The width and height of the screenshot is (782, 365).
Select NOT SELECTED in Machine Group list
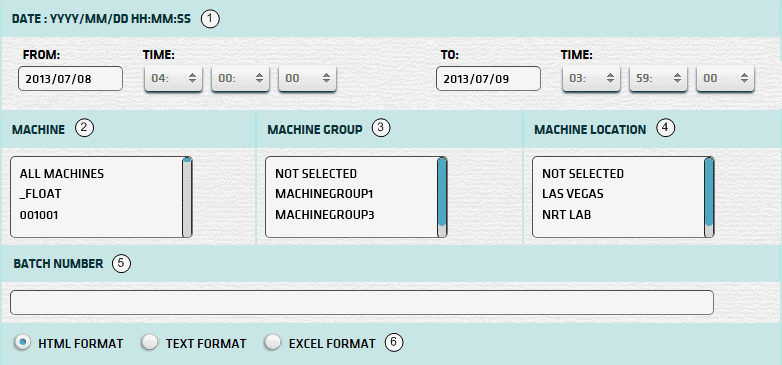click(x=316, y=174)
